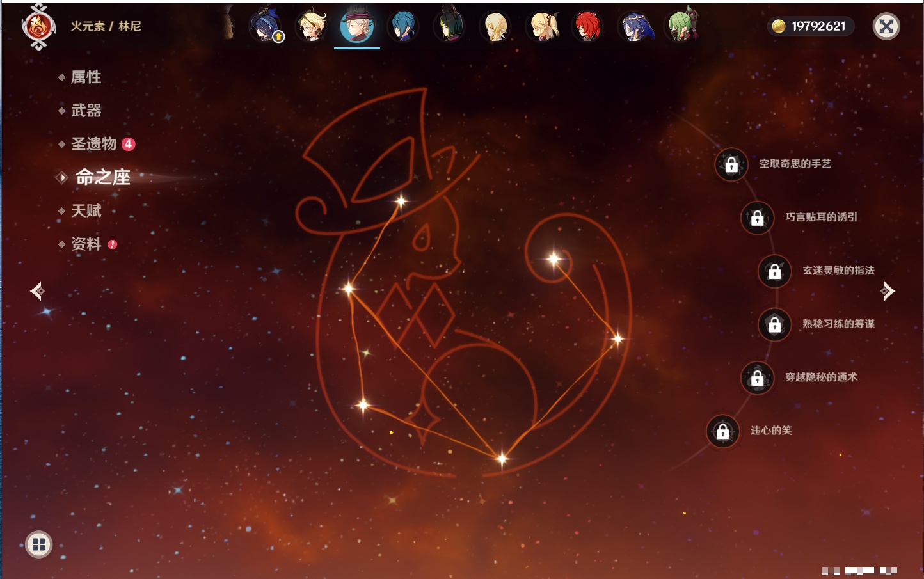Close the character screen with X
The image size is (924, 579).
[886, 26]
